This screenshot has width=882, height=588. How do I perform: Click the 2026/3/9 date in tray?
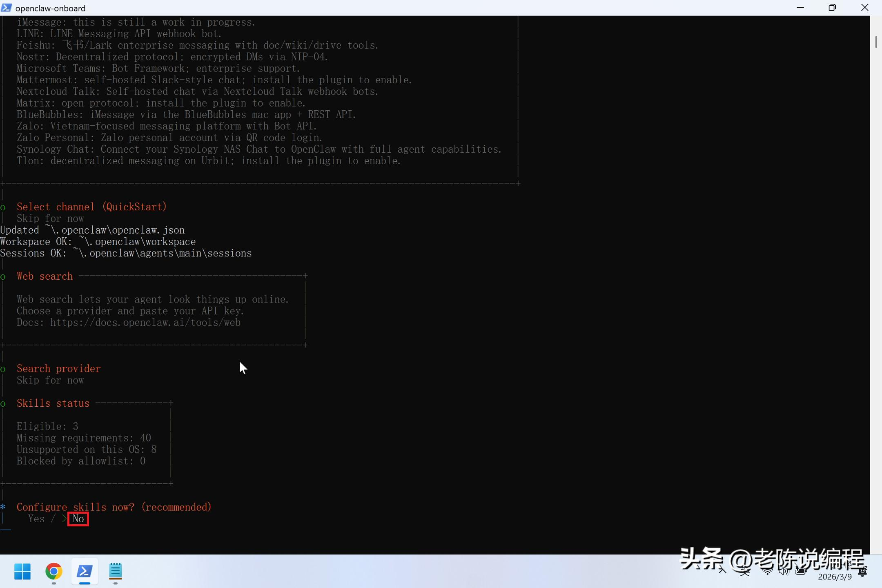tap(835, 577)
